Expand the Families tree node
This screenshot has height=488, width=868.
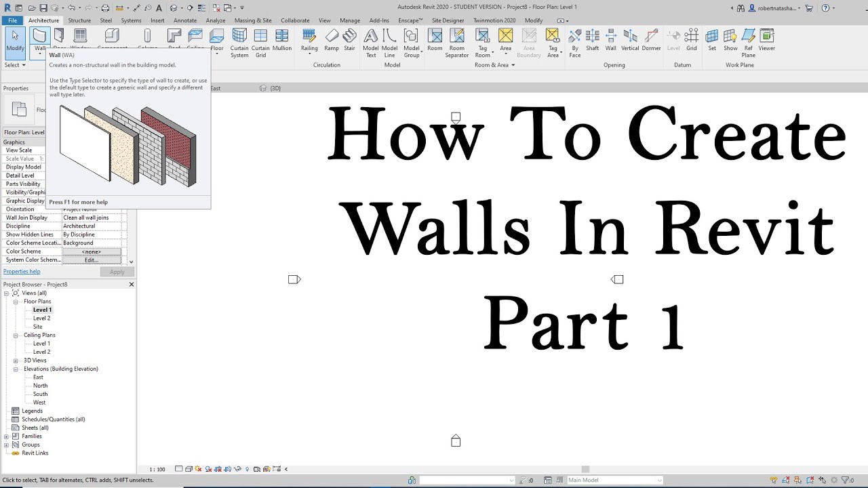tap(7, 436)
